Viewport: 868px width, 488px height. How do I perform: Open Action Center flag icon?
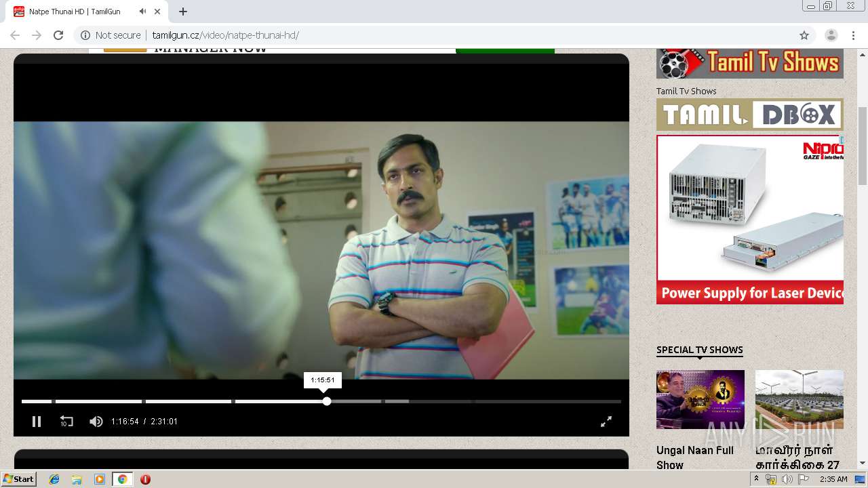pyautogui.click(x=802, y=479)
